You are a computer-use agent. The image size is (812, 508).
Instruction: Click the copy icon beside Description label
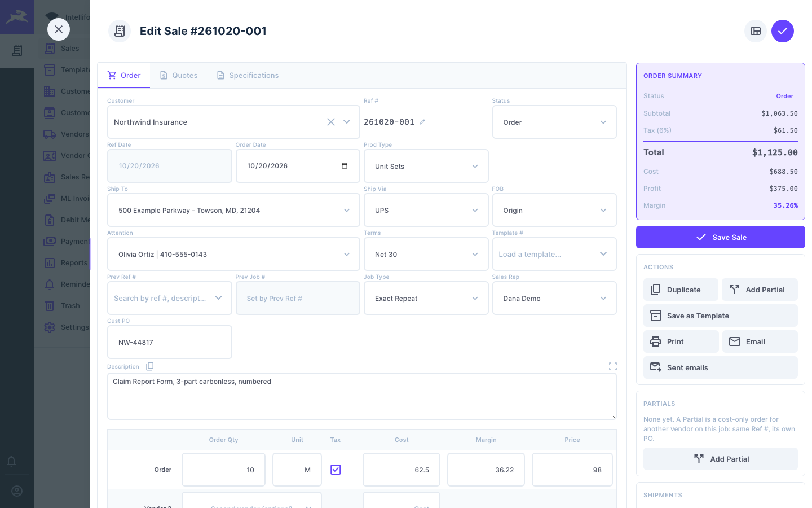149,366
